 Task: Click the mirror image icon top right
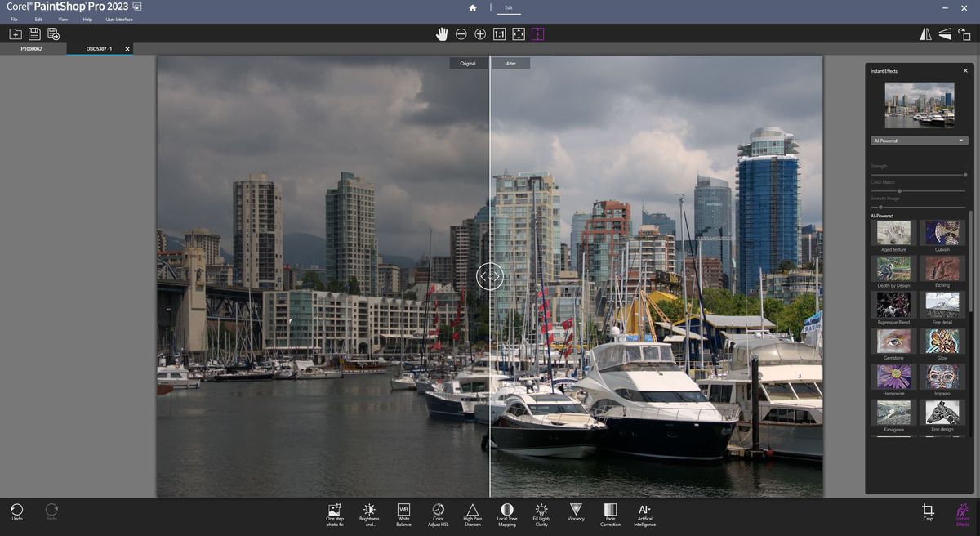point(927,33)
